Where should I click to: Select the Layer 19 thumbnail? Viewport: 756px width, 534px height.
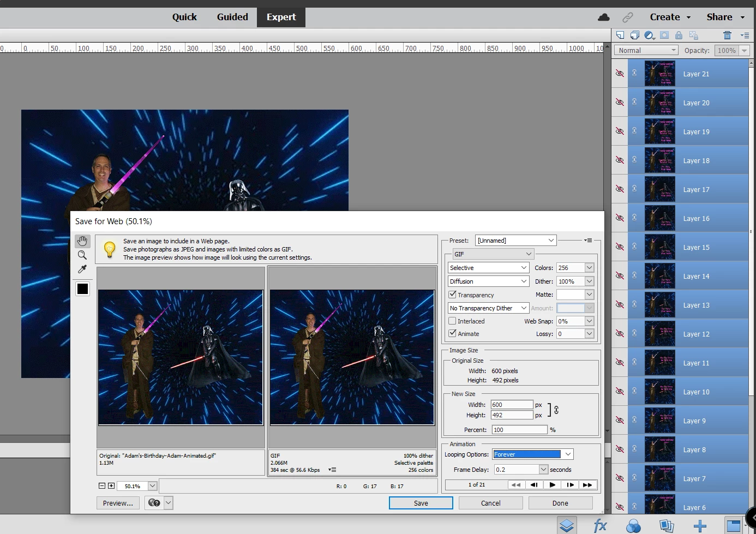pyautogui.click(x=660, y=131)
